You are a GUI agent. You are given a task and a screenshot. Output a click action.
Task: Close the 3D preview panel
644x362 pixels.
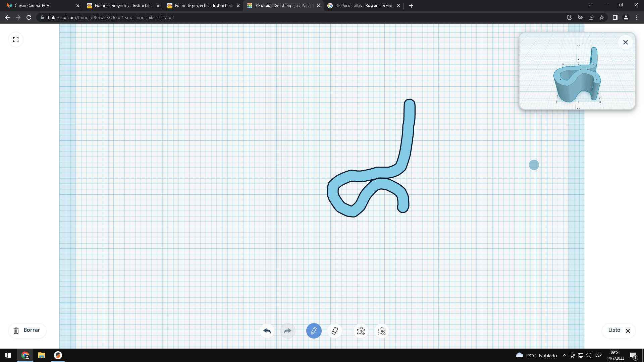[x=625, y=42]
